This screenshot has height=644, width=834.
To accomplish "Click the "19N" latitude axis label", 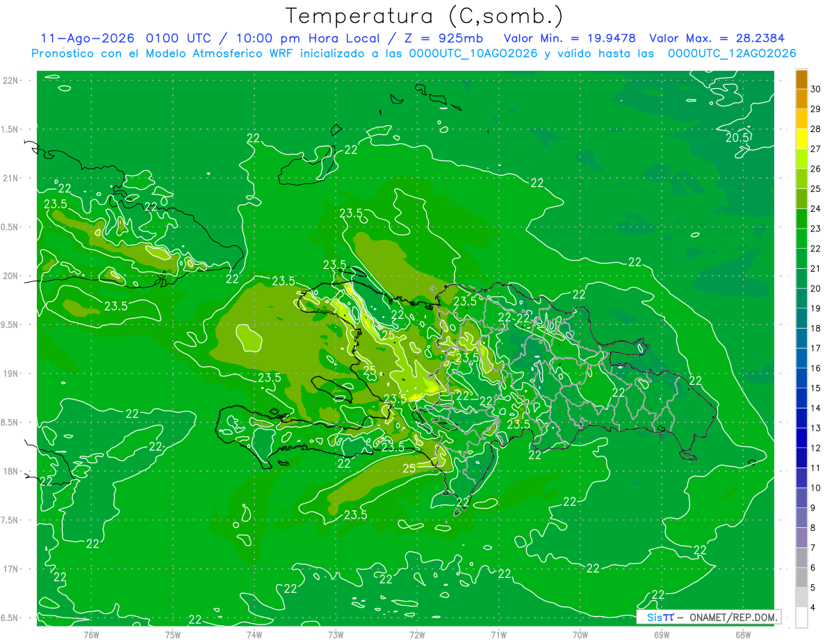I will click(12, 374).
